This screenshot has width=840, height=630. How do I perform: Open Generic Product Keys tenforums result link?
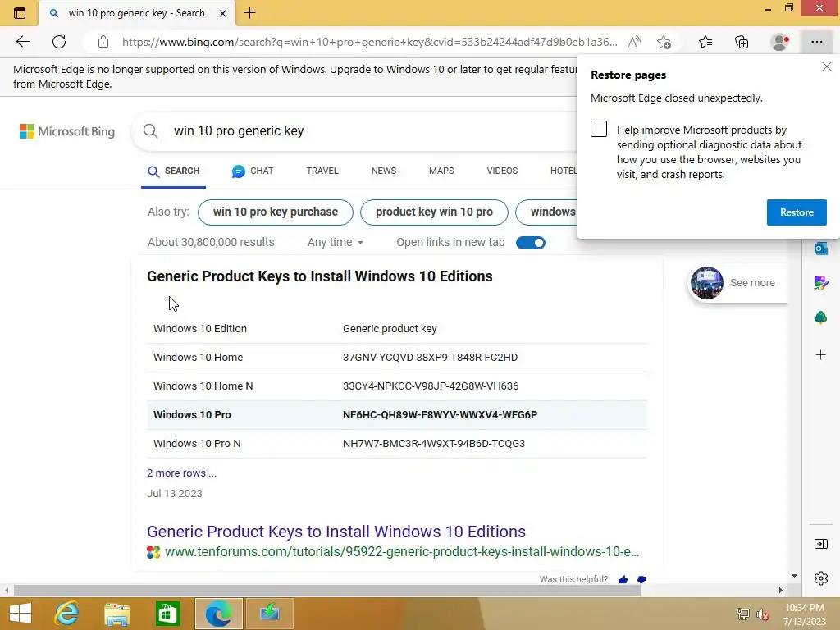pos(336,532)
